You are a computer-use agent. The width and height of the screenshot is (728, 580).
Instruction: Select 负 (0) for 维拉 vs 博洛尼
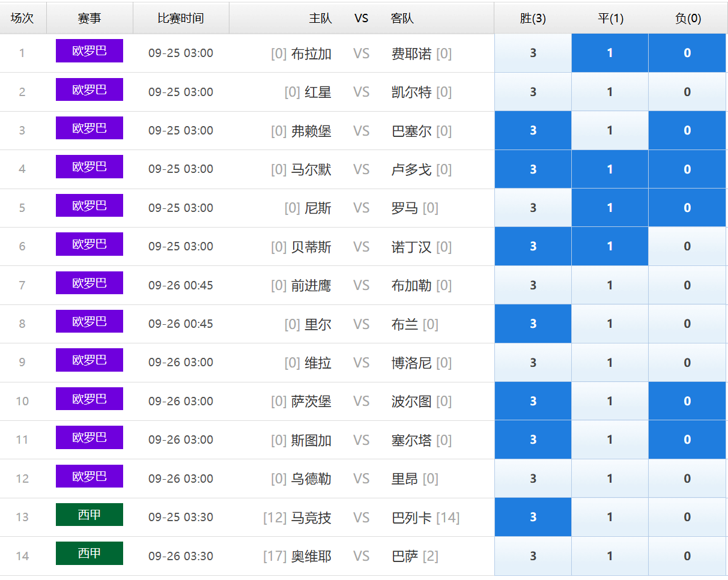click(687, 363)
